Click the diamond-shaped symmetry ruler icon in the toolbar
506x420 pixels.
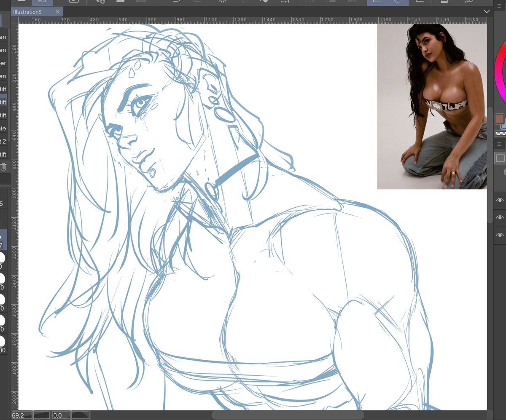pos(265,3)
